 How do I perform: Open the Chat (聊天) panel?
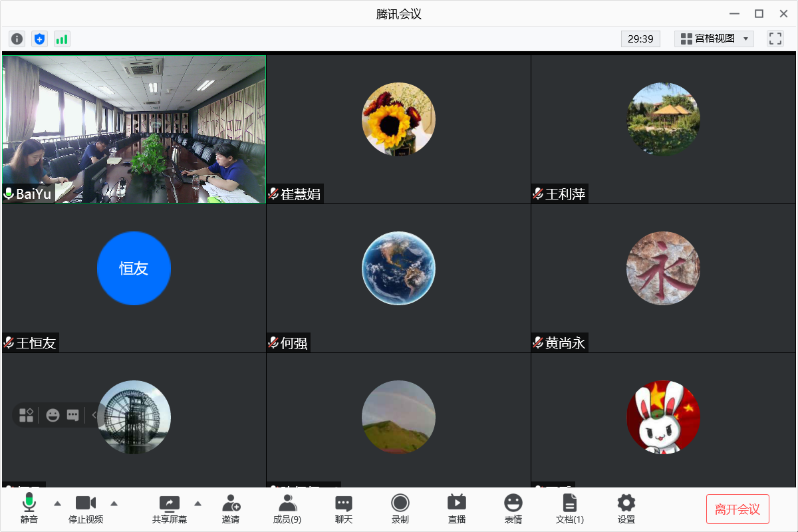pyautogui.click(x=343, y=509)
